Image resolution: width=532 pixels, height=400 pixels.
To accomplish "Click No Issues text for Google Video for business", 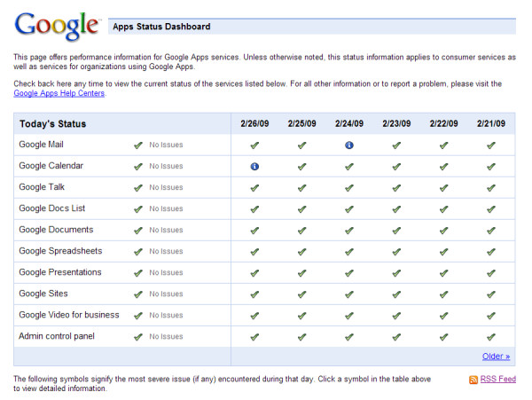I will [167, 315].
